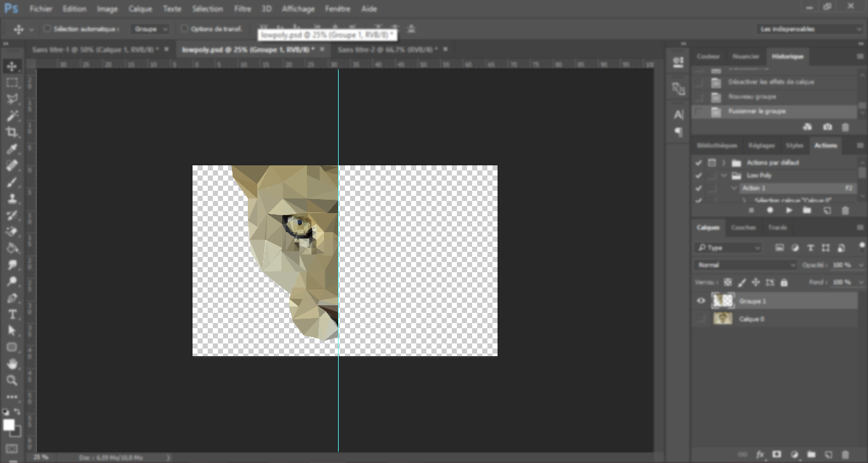Viewport: 868px width, 463px height.
Task: Enable Options de transf. checkbox
Action: pyautogui.click(x=184, y=29)
